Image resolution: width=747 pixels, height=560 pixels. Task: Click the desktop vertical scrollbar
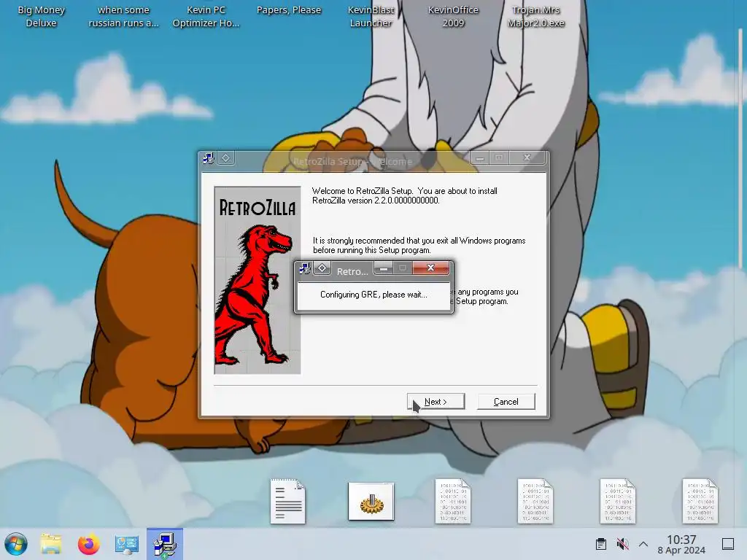(740, 147)
